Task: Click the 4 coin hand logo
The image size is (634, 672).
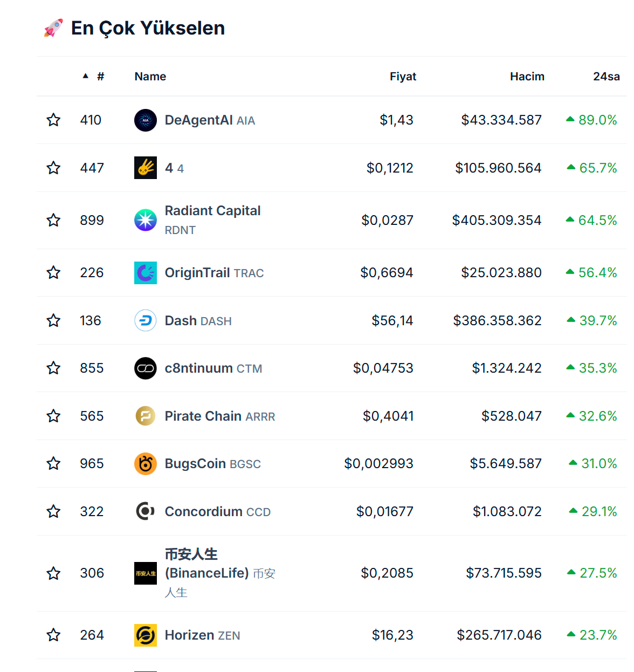Action: 145,168
